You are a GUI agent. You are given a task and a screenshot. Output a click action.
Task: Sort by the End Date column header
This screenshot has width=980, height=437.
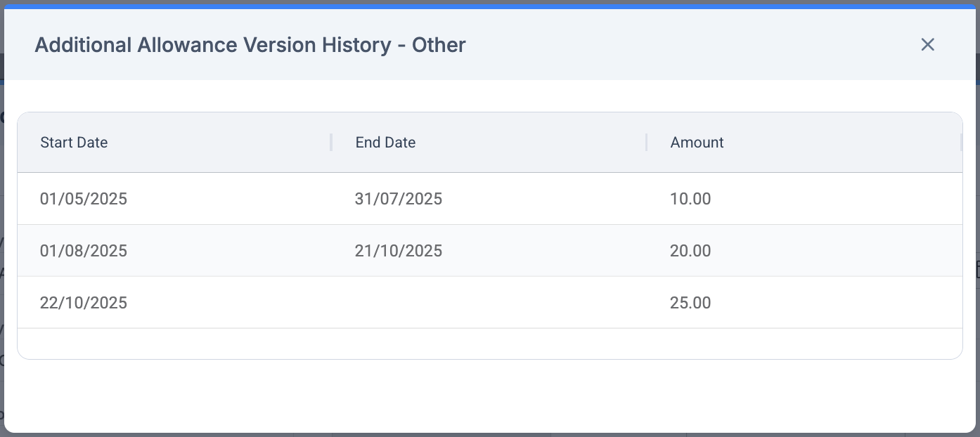385,143
